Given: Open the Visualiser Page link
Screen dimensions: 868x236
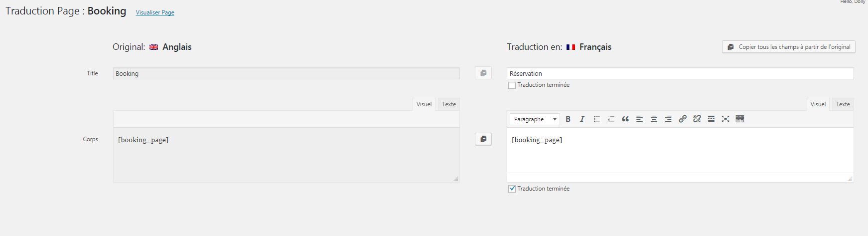Looking at the screenshot, I should tap(155, 12).
